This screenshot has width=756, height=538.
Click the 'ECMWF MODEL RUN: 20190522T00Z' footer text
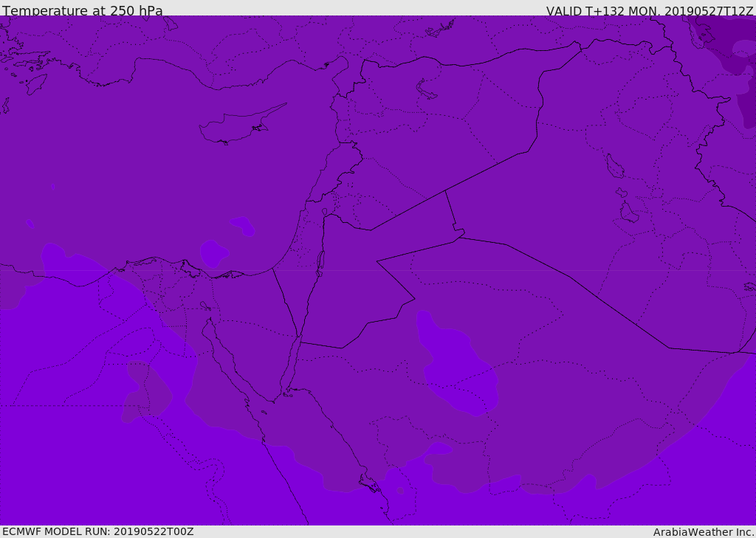tap(98, 531)
